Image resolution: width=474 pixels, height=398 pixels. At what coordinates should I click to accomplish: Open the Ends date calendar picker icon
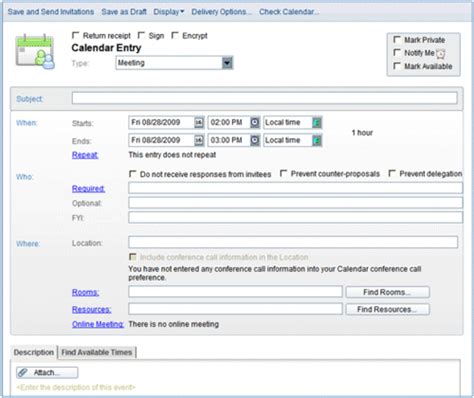199,140
